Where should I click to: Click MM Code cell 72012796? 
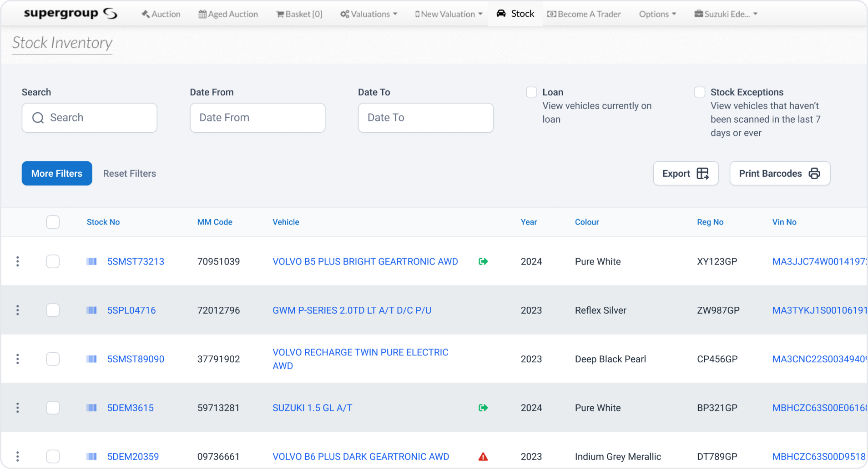tap(218, 310)
